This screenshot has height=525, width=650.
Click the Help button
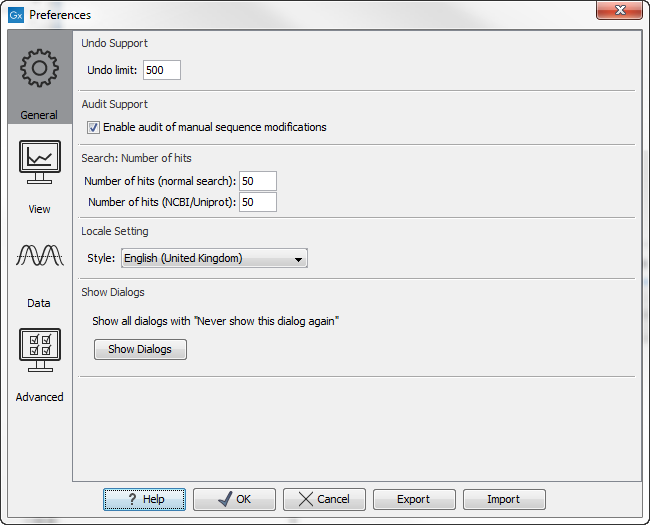coord(144,499)
